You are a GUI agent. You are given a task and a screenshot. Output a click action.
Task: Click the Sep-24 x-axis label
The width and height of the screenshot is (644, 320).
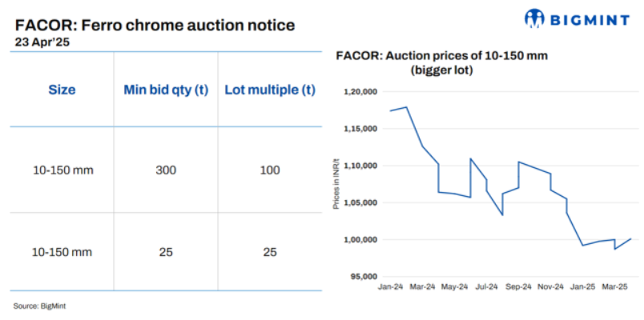click(521, 287)
